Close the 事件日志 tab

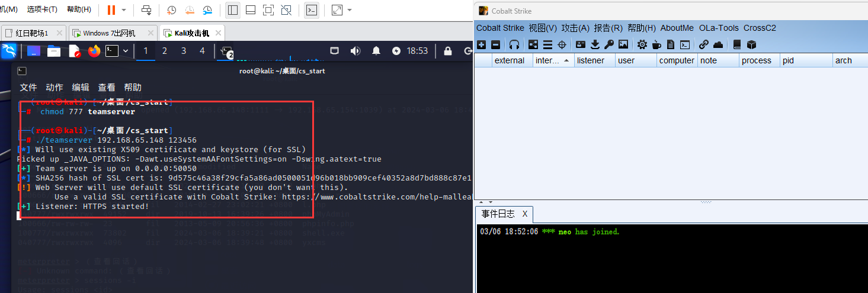click(524, 214)
